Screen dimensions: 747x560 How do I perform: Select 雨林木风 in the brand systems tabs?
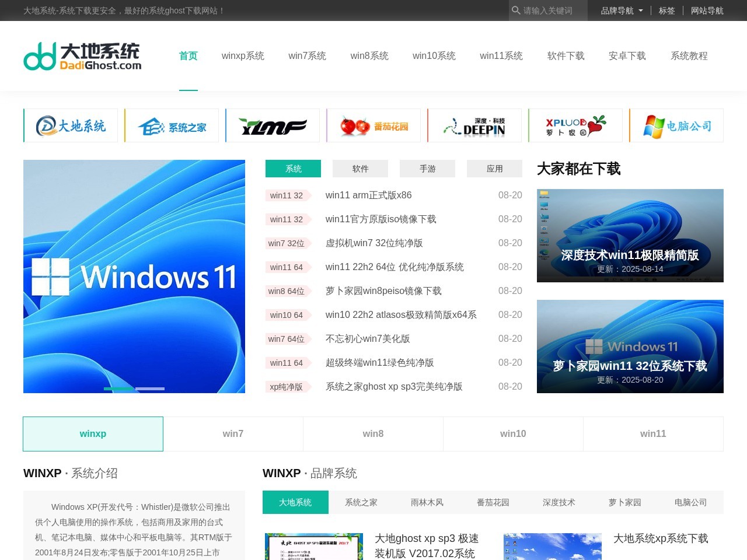click(427, 502)
